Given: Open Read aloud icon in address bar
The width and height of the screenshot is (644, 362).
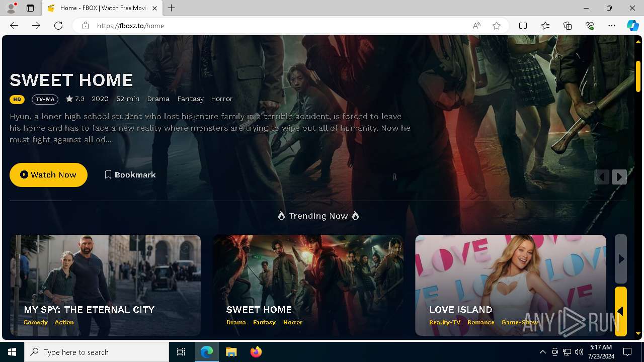Looking at the screenshot, I should tap(476, 26).
